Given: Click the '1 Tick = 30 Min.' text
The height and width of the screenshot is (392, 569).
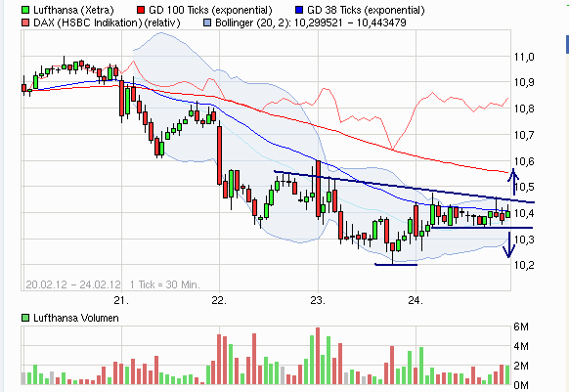Looking at the screenshot, I should click(165, 284).
